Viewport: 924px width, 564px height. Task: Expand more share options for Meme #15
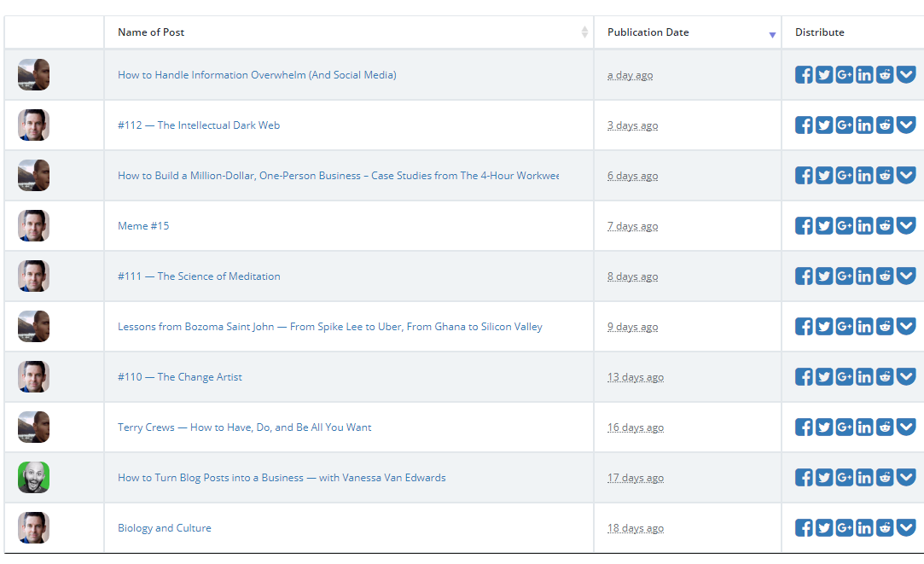click(906, 226)
